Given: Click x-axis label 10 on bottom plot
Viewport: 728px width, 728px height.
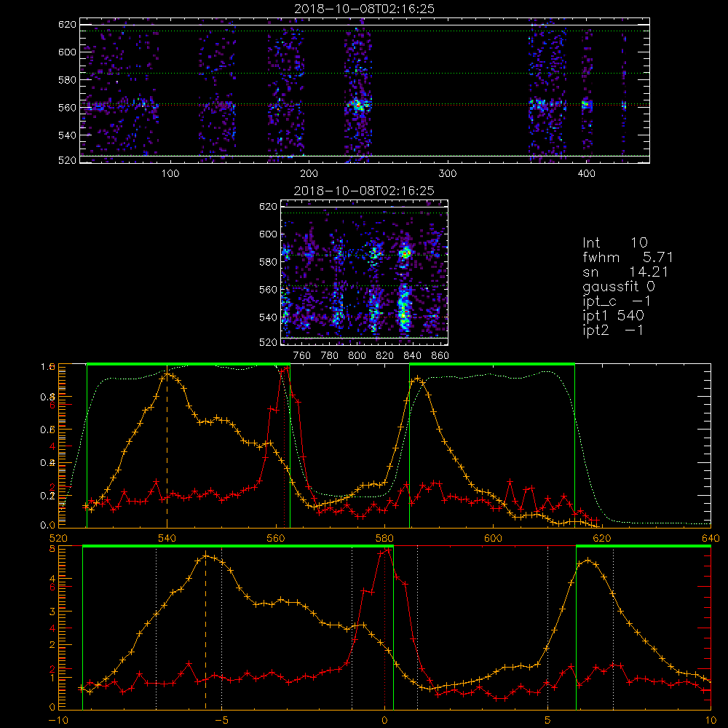Looking at the screenshot, I should click(711, 721).
